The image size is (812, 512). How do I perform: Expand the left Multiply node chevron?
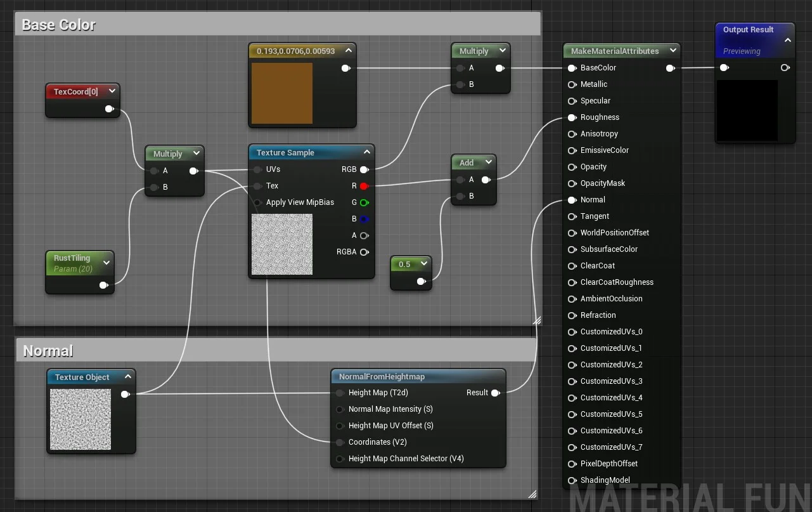click(x=196, y=154)
